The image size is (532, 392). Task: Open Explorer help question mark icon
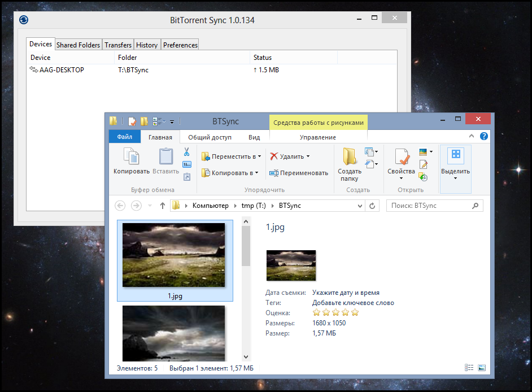(x=484, y=137)
